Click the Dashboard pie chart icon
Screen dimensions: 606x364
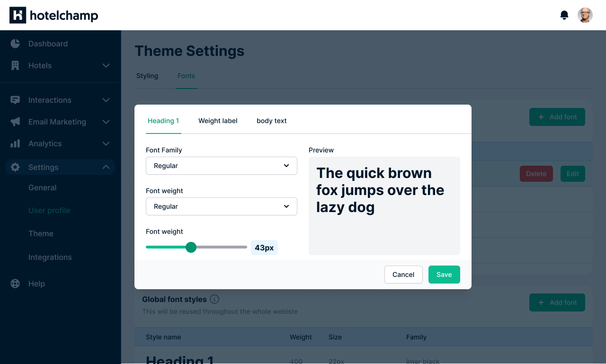point(15,44)
